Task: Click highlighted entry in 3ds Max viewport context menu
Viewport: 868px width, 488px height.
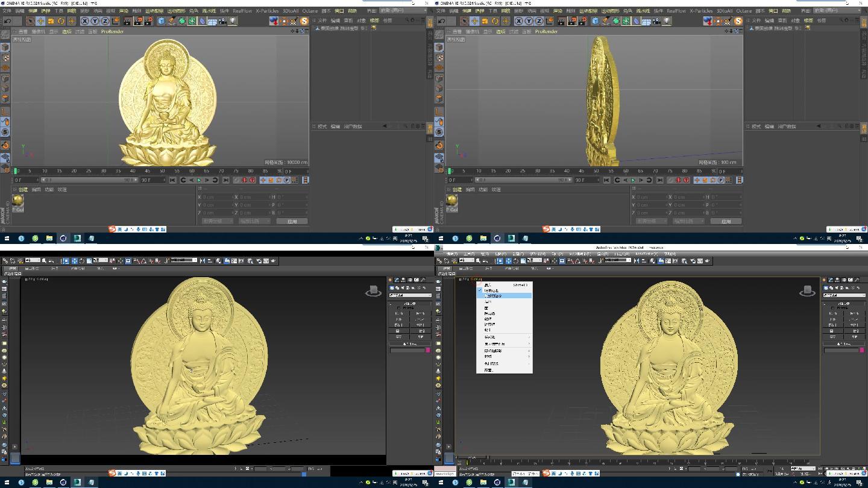Action: tap(505, 296)
